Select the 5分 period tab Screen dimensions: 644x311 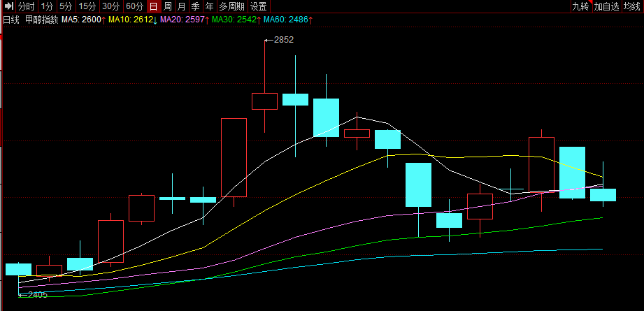pos(65,6)
